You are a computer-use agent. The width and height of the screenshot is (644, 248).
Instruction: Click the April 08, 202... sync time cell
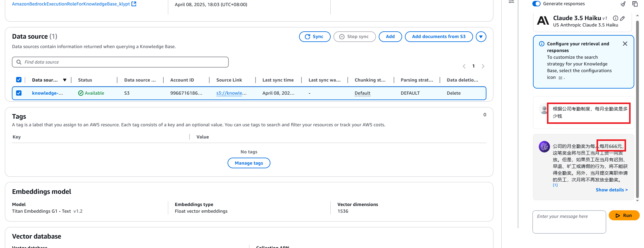(x=278, y=93)
